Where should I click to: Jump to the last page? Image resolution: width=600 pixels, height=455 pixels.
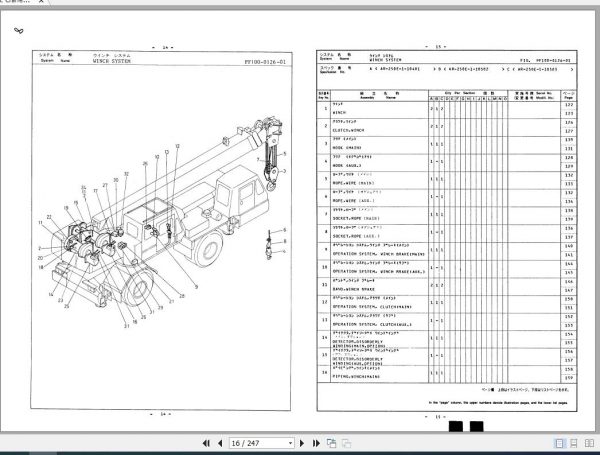click(316, 443)
